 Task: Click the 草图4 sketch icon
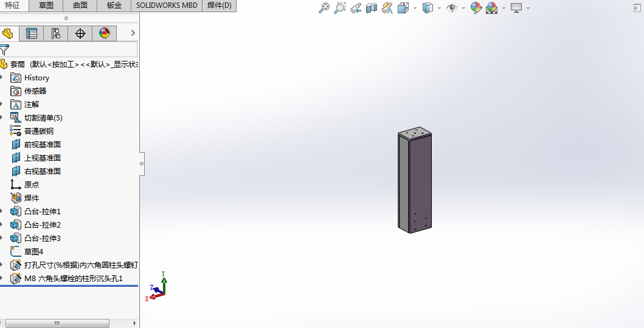(16, 251)
